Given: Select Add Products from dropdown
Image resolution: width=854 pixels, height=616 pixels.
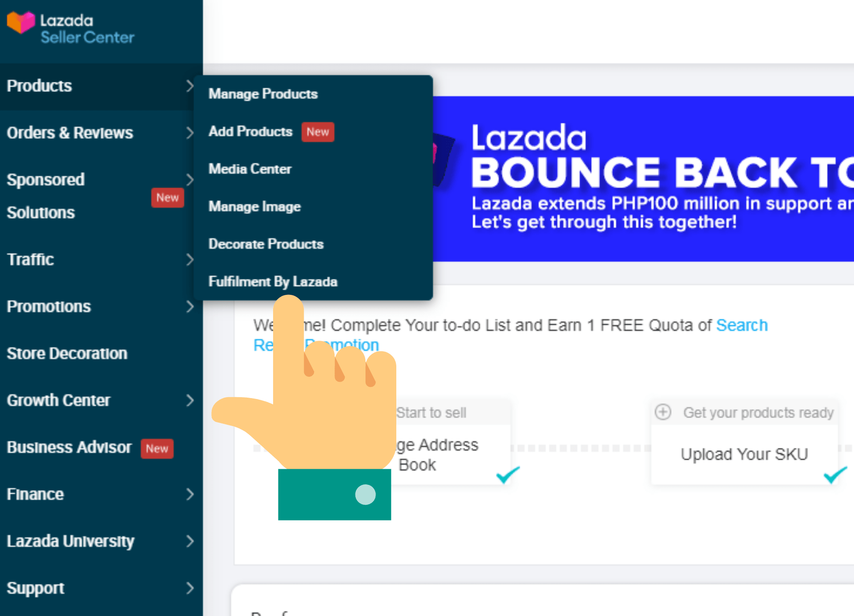Looking at the screenshot, I should click(250, 131).
